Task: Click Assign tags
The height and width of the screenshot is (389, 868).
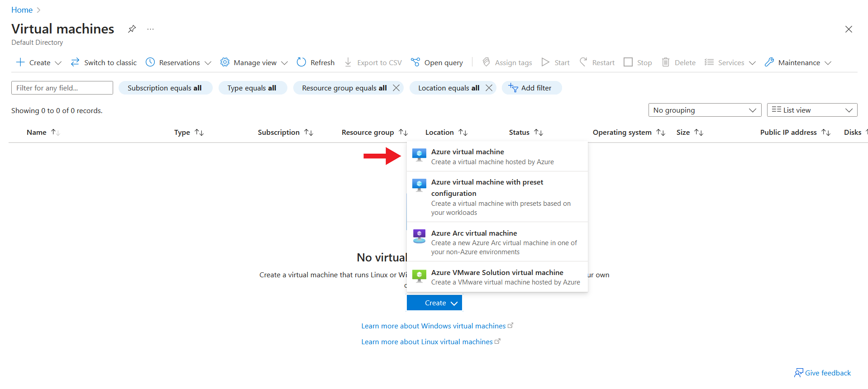Action: 507,62
